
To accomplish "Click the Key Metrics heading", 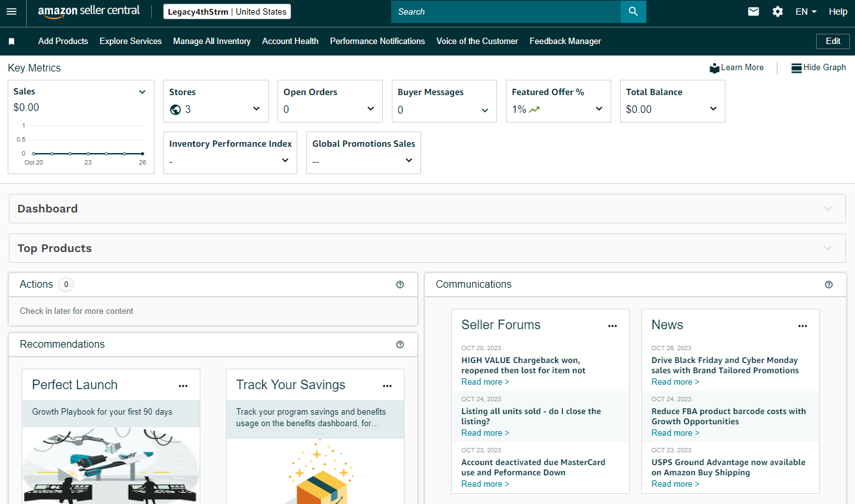I will (x=34, y=68).
